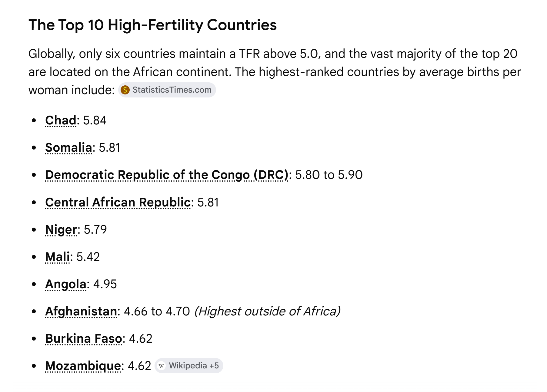This screenshot has height=392, width=547.
Task: Click the Niger country link
Action: (61, 230)
